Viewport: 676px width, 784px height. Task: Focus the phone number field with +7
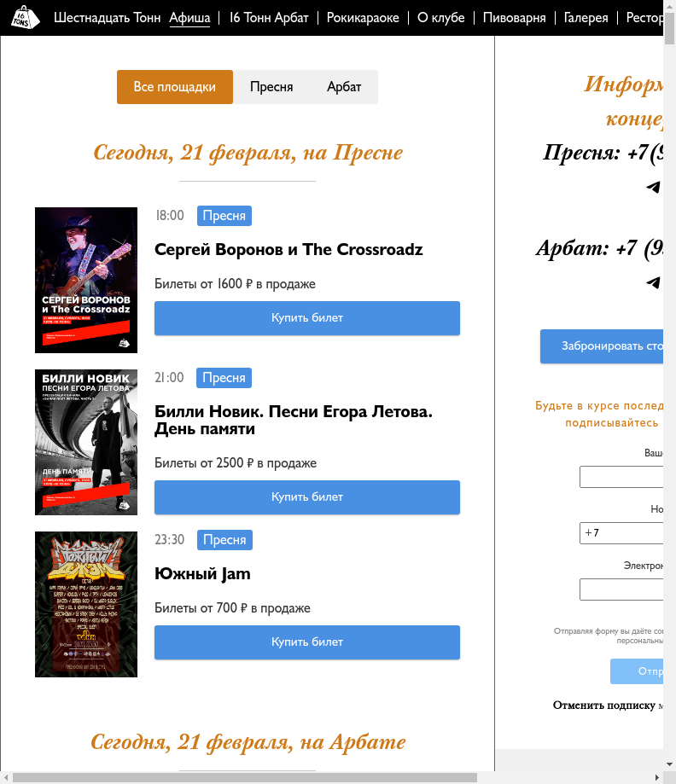[x=621, y=533]
